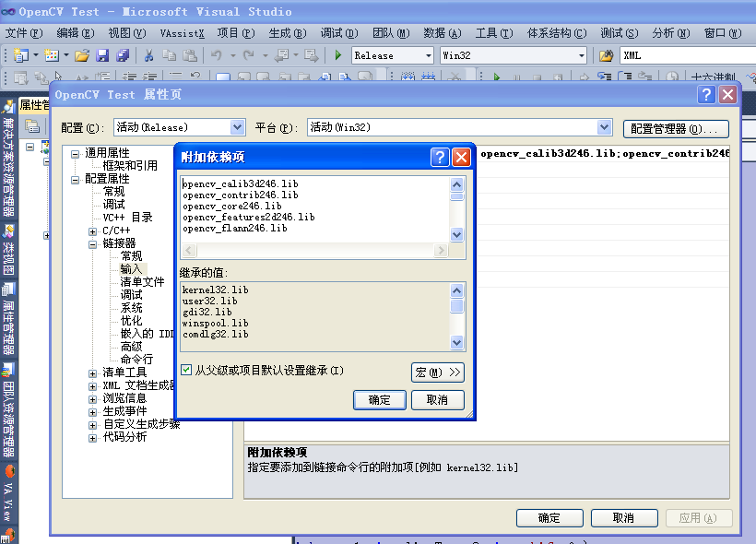The height and width of the screenshot is (544, 756).
Task: Expand the 清单工具 tree node
Action: click(x=93, y=373)
